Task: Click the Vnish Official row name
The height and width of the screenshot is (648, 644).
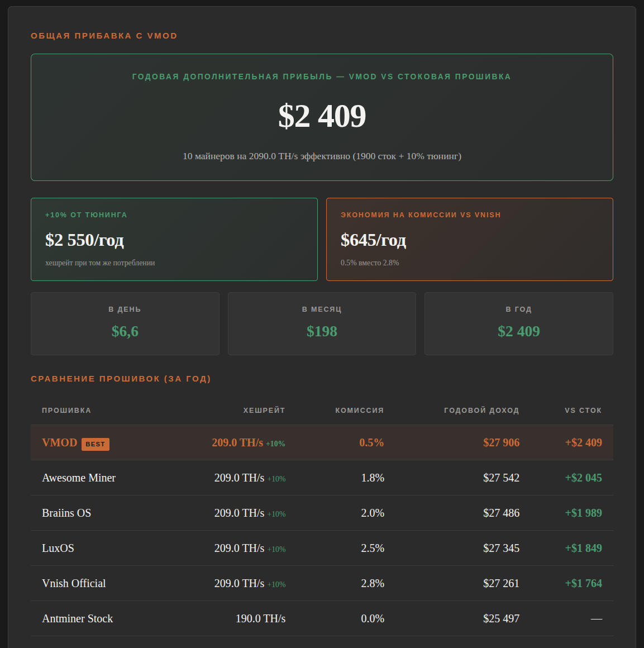Action: pos(74,583)
